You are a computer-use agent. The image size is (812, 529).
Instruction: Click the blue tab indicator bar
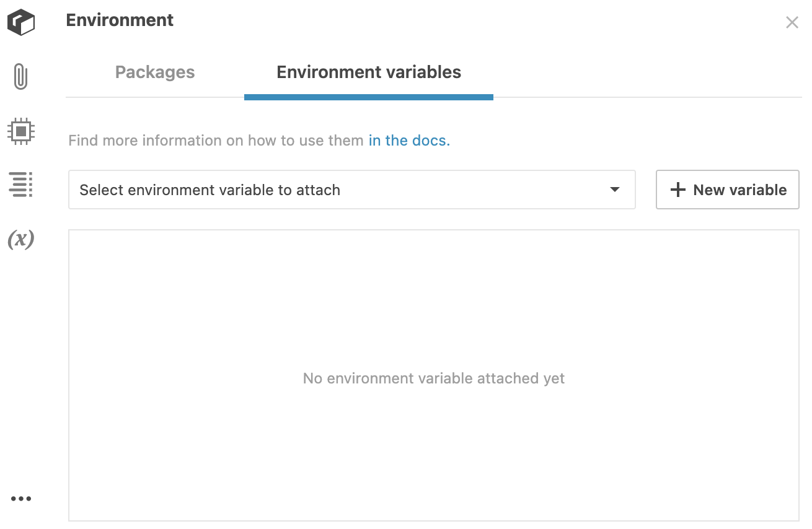click(x=368, y=96)
